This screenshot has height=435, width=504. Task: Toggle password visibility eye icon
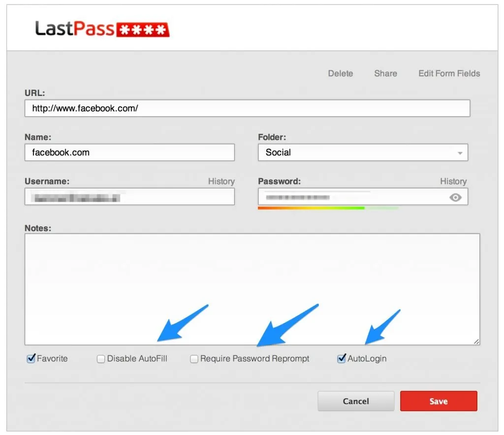click(x=455, y=197)
